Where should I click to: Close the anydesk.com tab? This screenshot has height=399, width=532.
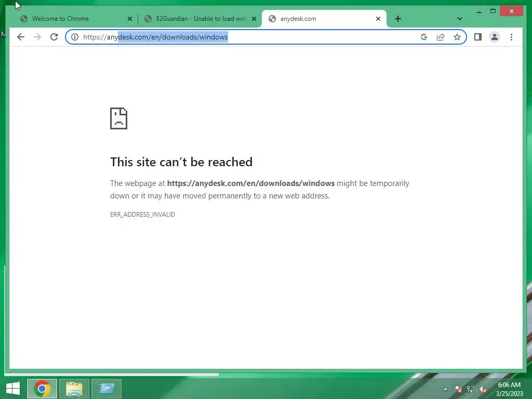pos(378,19)
